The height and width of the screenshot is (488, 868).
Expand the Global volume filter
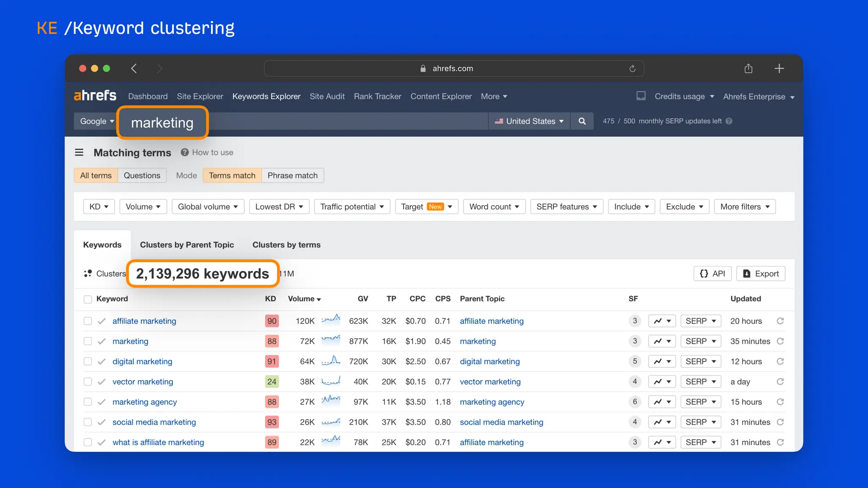point(208,207)
